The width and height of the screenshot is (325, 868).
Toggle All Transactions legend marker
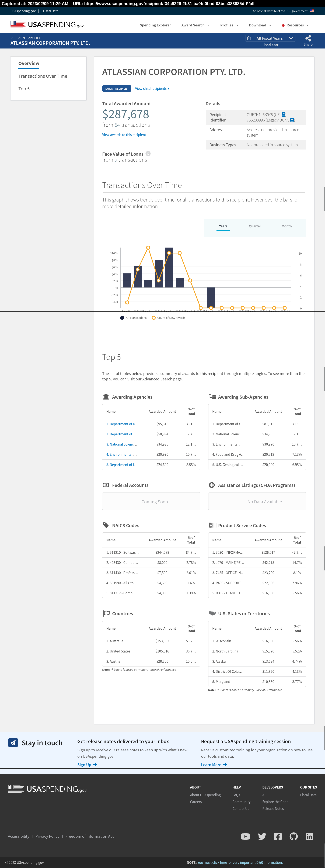(x=122, y=318)
